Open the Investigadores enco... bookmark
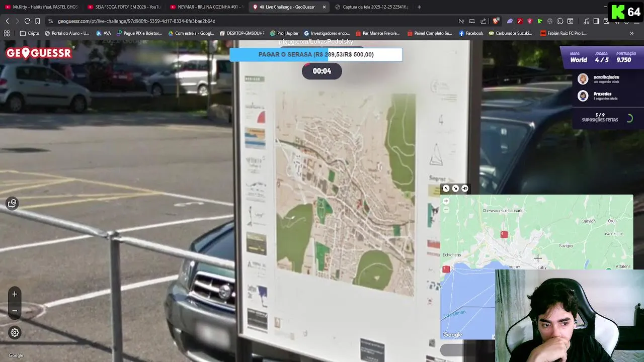Viewport: 644px width, 362px height. (x=327, y=33)
